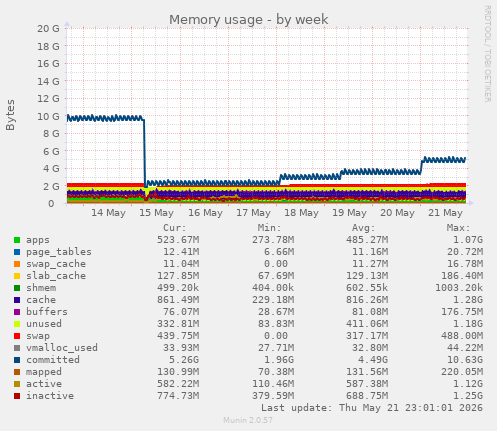Image resolution: width=497 pixels, height=431 pixels.
Task: Click the Max: column header
Action: (458, 228)
